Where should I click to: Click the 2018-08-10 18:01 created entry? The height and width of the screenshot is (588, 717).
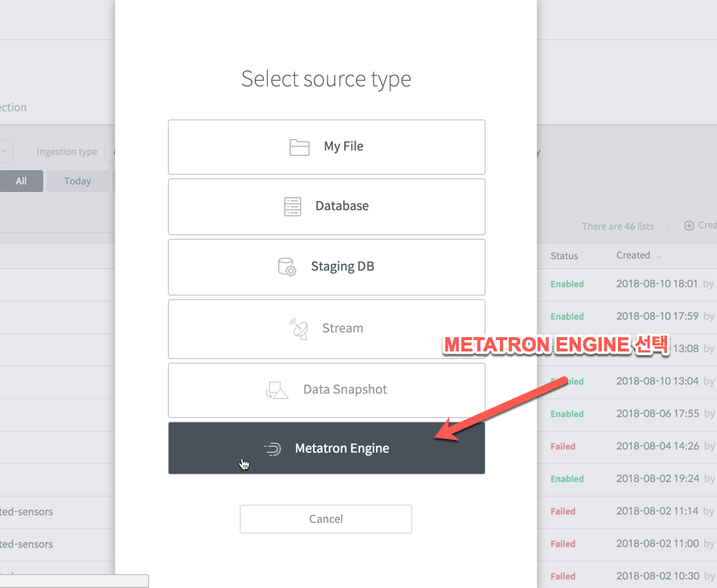point(656,283)
